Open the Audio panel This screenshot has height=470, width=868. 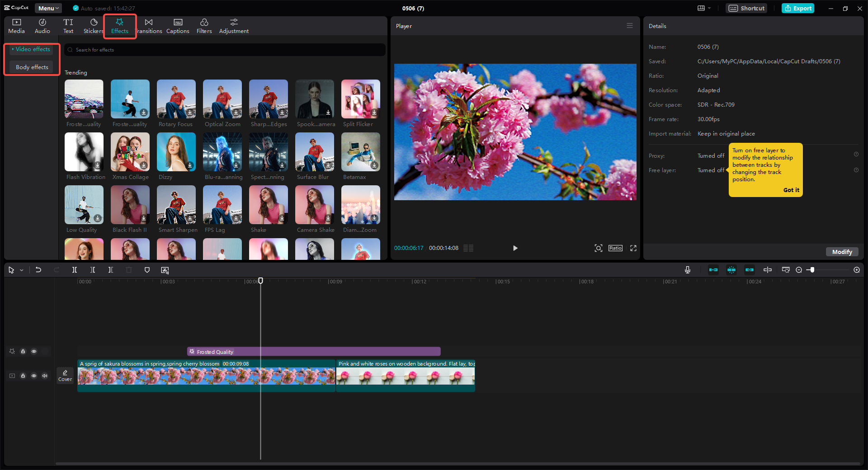[42, 26]
